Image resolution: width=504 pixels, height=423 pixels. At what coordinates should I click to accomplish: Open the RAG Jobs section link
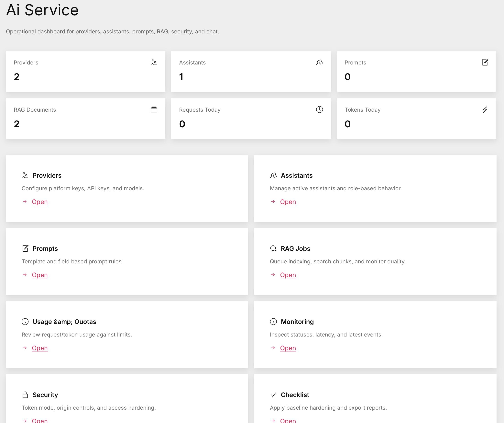tap(288, 275)
